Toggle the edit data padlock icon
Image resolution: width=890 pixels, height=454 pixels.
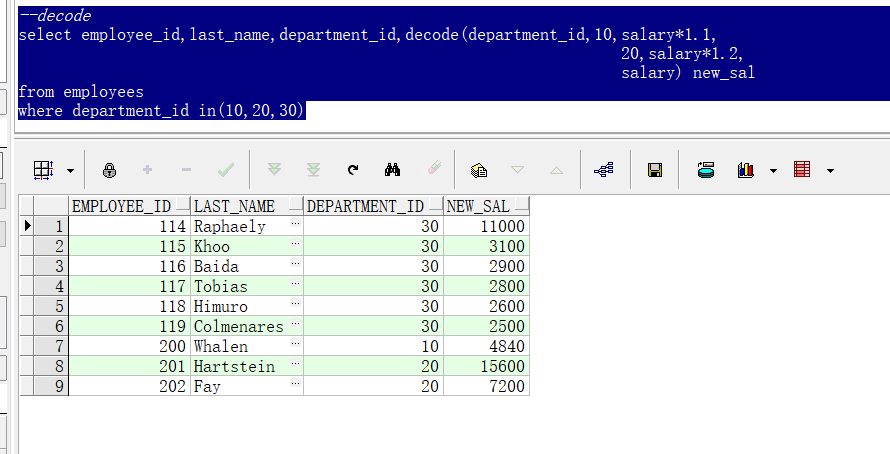(109, 170)
